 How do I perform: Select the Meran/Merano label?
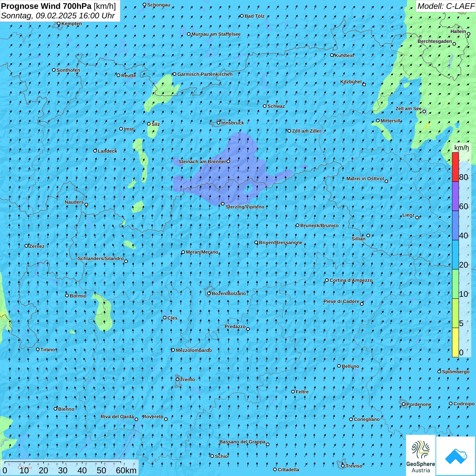tap(202, 252)
